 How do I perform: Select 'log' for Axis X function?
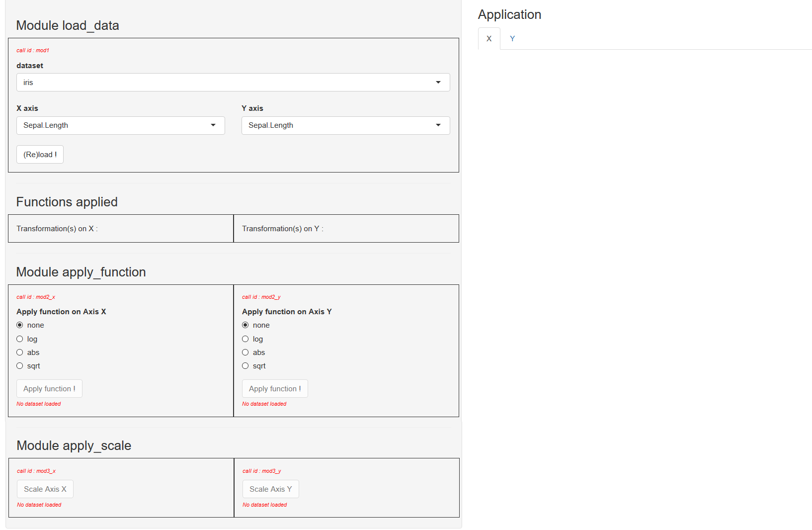[20, 339]
